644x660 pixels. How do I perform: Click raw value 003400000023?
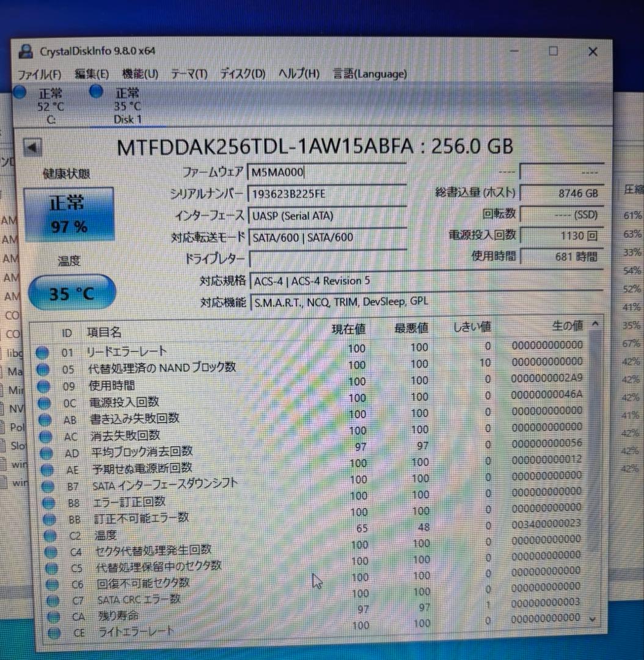(x=546, y=524)
